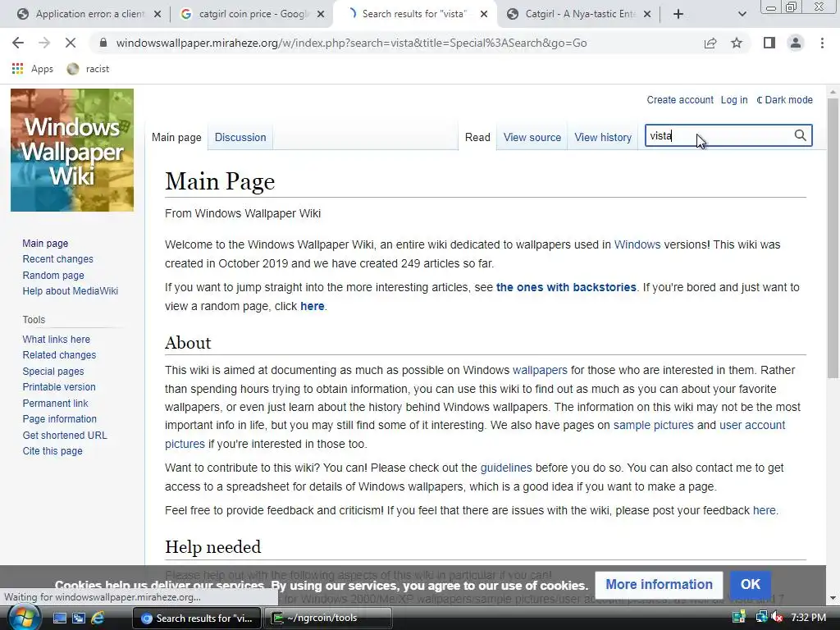
Task: Click the Log in link
Action: click(x=734, y=99)
